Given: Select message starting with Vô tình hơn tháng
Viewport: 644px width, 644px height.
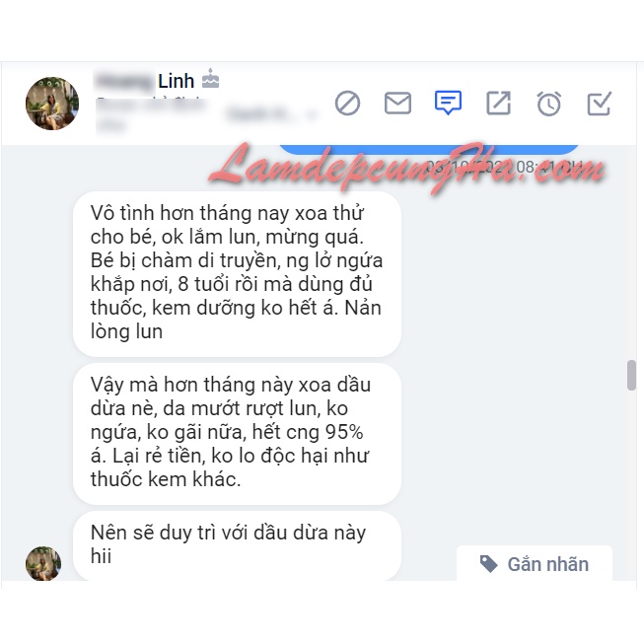Looking at the screenshot, I should [x=237, y=273].
